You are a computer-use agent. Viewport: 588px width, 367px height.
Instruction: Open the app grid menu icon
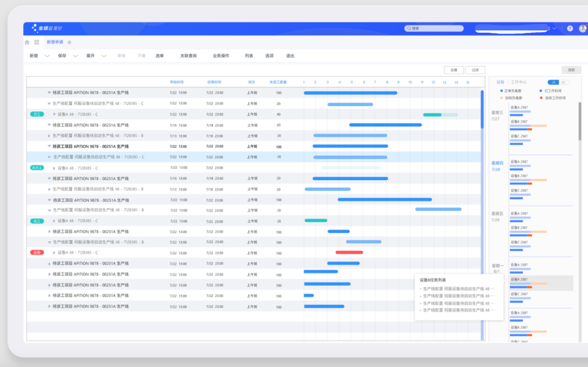pos(36,42)
